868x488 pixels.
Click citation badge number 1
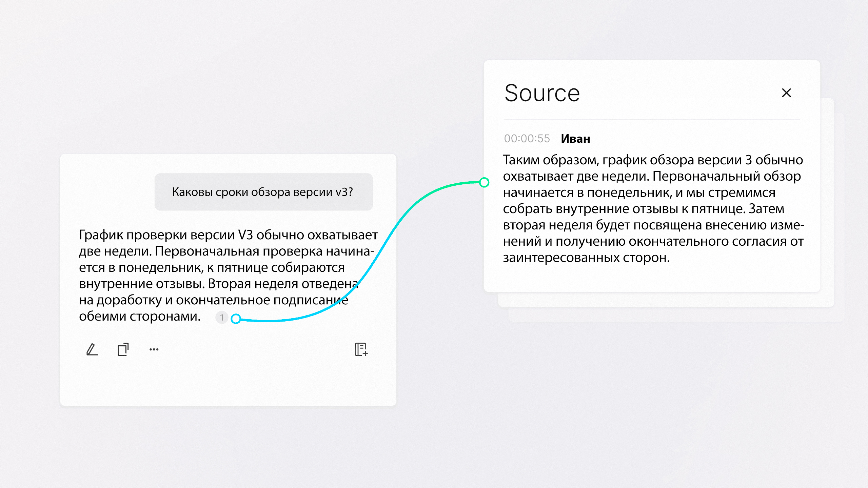point(222,318)
